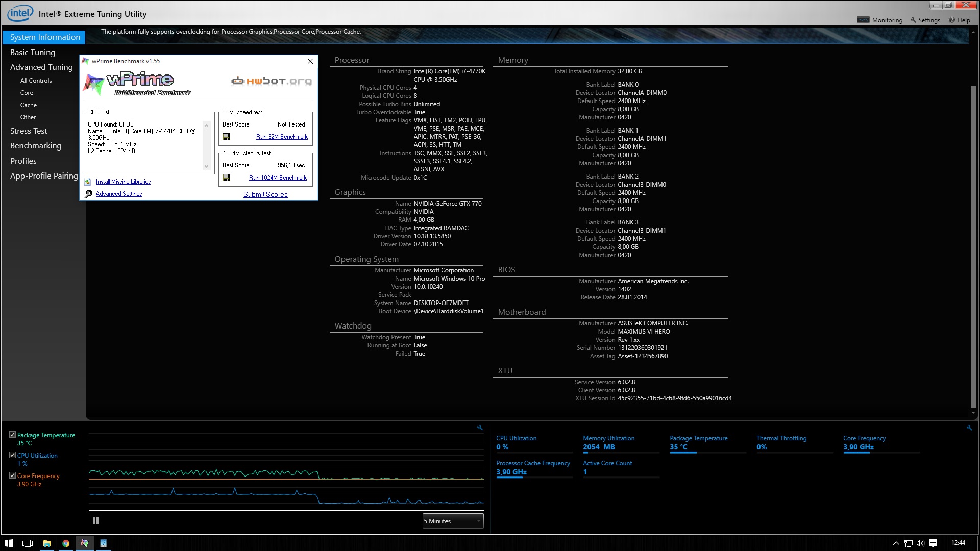Click the Active Core Count monitor tile

pyautogui.click(x=621, y=469)
